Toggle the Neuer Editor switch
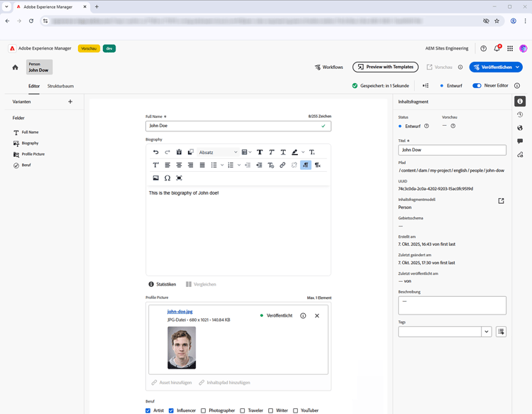Viewport: 532px width, 414px height. click(477, 86)
